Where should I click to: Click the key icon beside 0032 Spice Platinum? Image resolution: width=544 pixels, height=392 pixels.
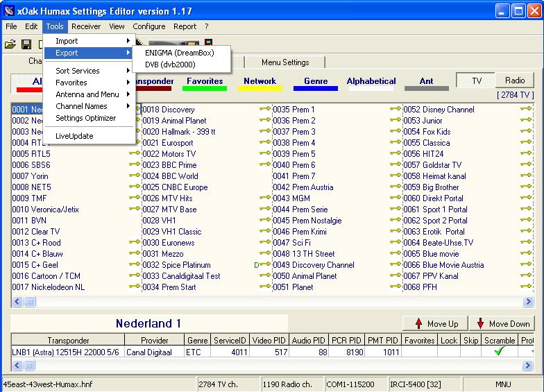[x=265, y=264]
